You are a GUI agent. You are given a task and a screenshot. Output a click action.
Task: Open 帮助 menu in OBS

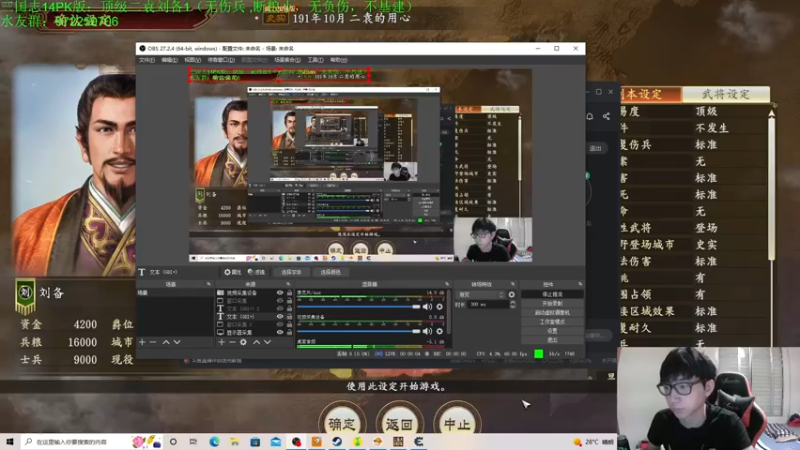(x=338, y=60)
